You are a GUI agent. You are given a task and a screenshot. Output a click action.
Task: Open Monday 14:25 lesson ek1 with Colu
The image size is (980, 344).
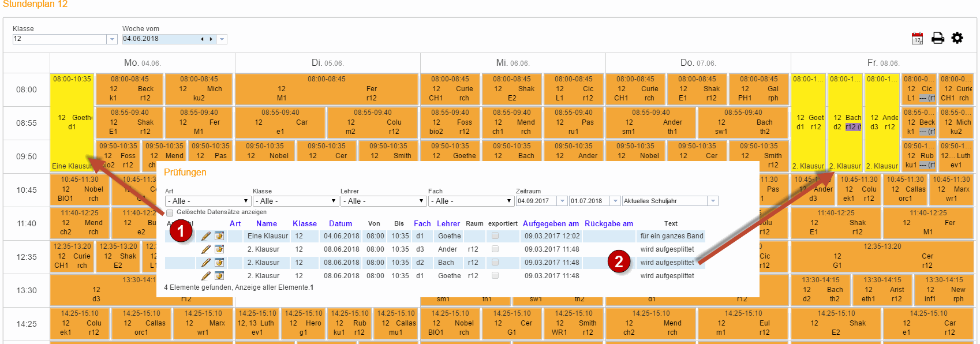point(80,323)
